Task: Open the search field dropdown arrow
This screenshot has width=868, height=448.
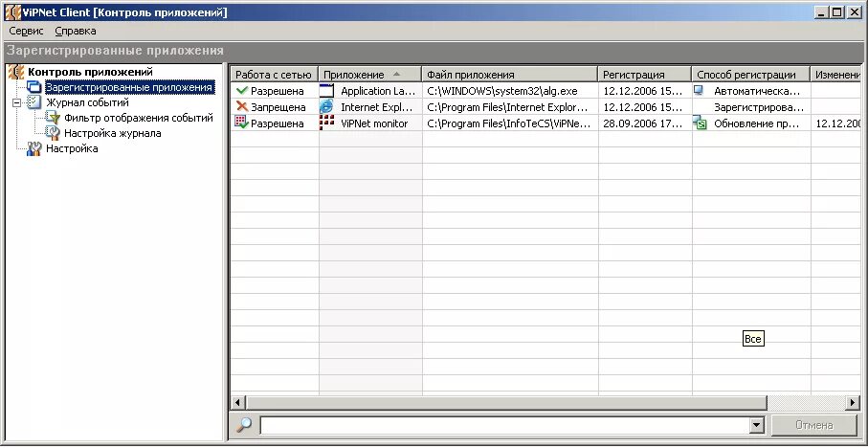Action: pos(756,425)
